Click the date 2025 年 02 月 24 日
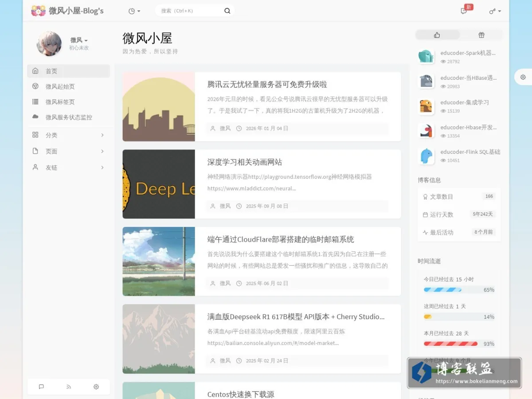The height and width of the screenshot is (399, 532). coord(267,361)
